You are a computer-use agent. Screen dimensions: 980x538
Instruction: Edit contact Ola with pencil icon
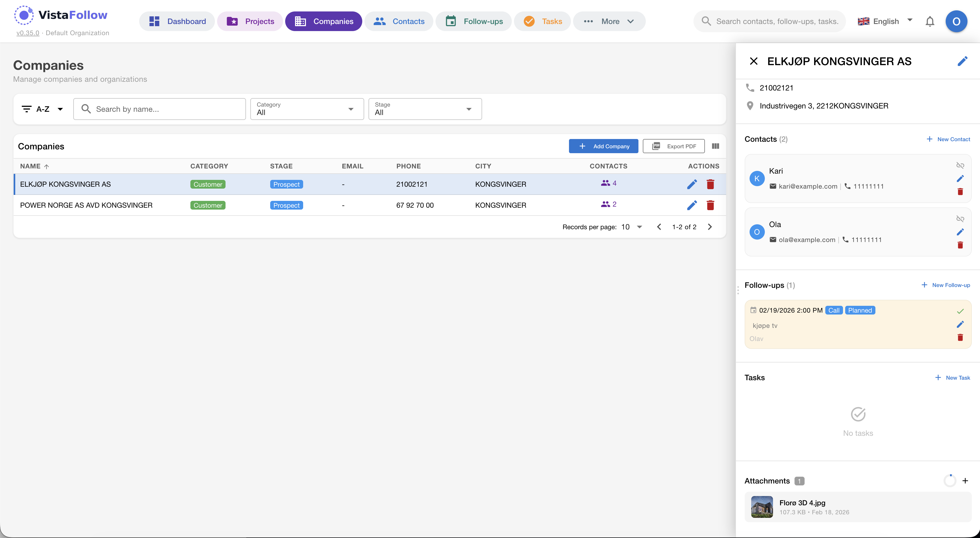[960, 232]
